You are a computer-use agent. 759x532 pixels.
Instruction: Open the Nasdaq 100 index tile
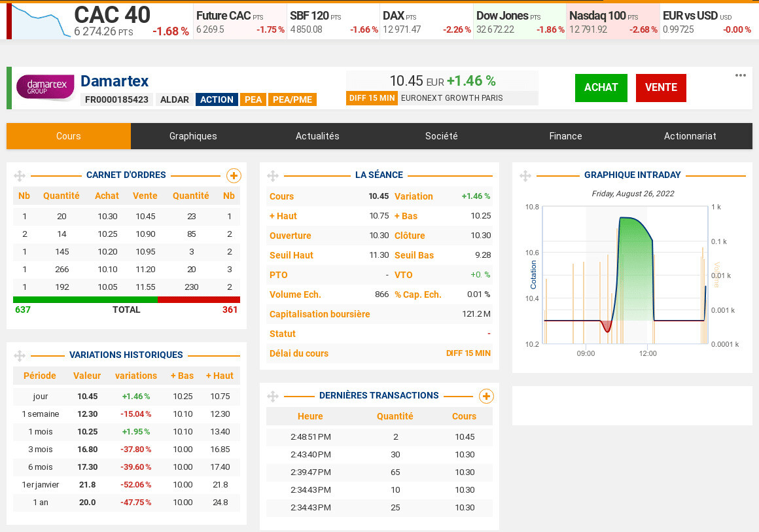pyautogui.click(x=613, y=22)
